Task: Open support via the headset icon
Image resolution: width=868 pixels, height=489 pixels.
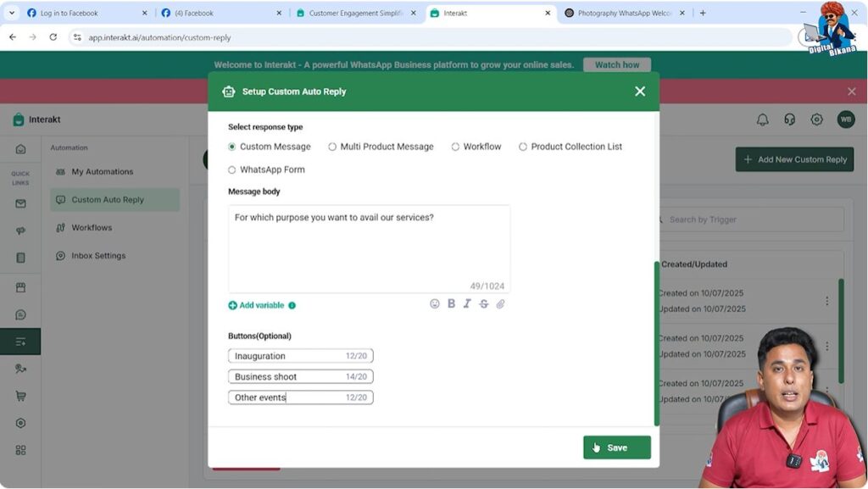Action: pos(789,119)
